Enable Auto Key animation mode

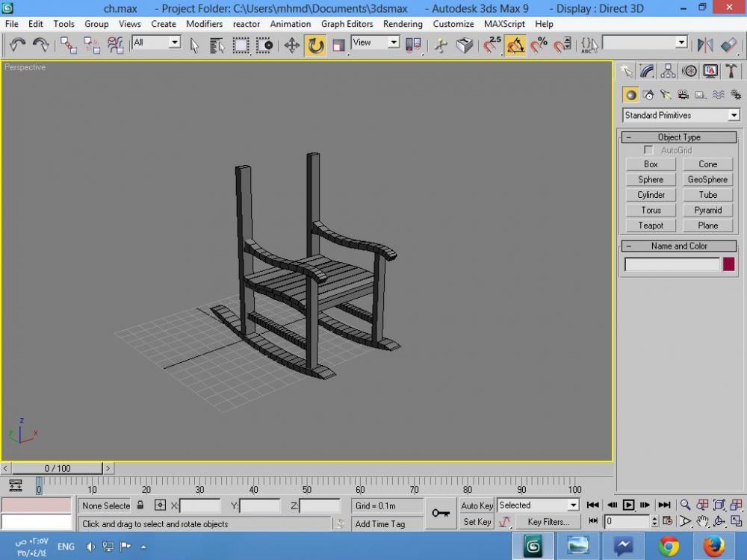pos(477,505)
